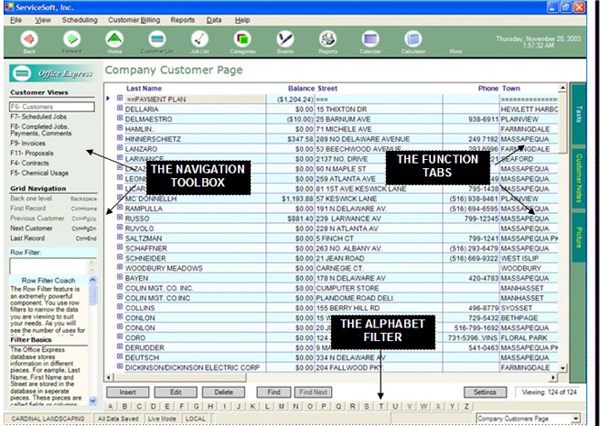The width and height of the screenshot is (600, 426).
Task: Open the Company Customers Page dropdown
Action: click(x=576, y=419)
